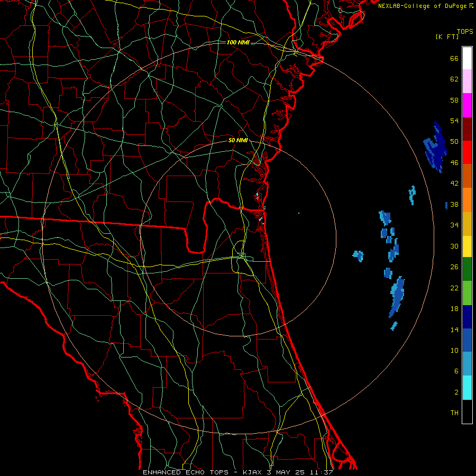Click the cyan legend swatch

(x=467, y=388)
